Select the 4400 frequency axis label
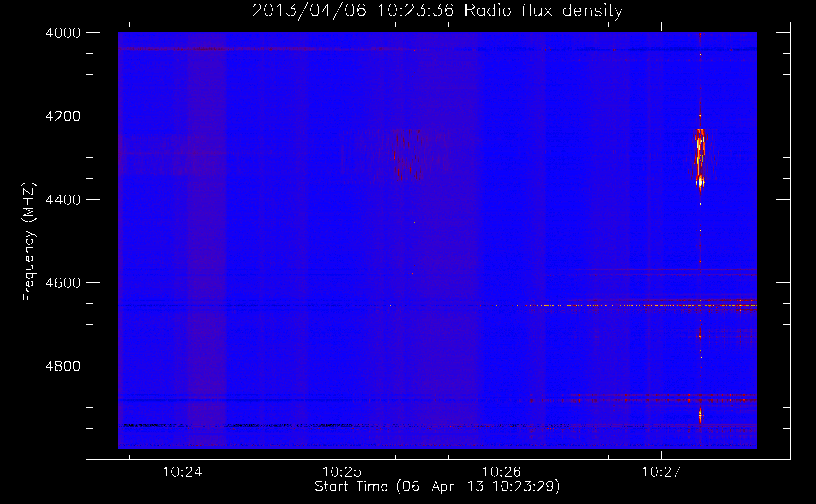This screenshot has height=504, width=816. [63, 200]
